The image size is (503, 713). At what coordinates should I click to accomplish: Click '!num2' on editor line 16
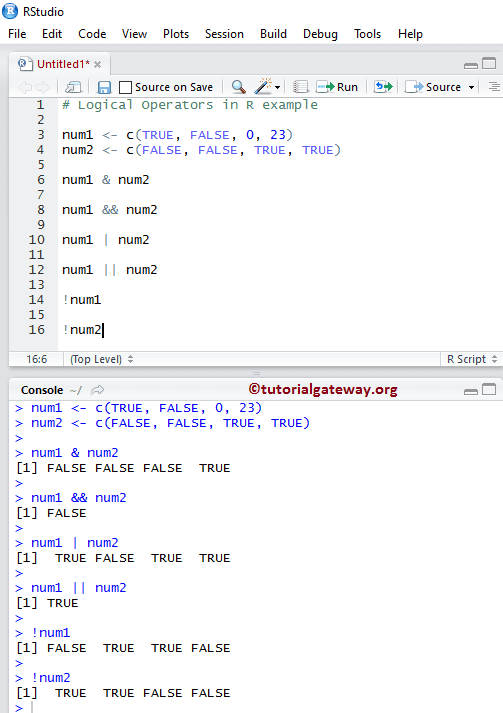[x=82, y=330]
